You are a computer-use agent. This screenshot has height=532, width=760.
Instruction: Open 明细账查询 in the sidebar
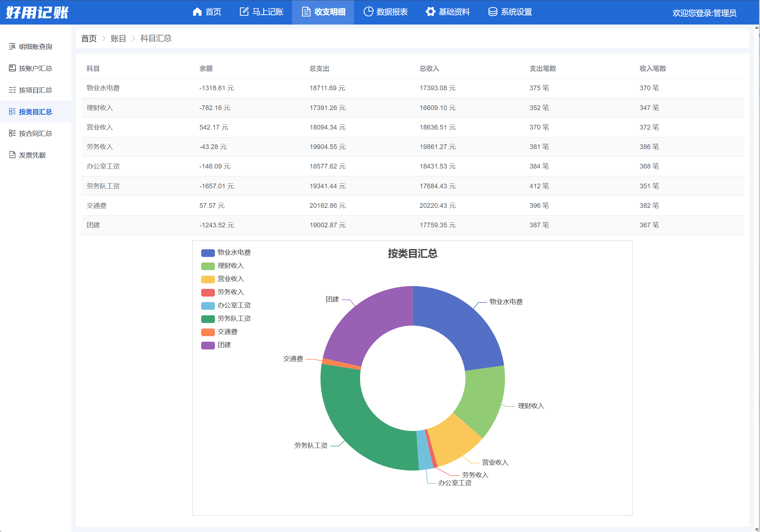[x=36, y=47]
